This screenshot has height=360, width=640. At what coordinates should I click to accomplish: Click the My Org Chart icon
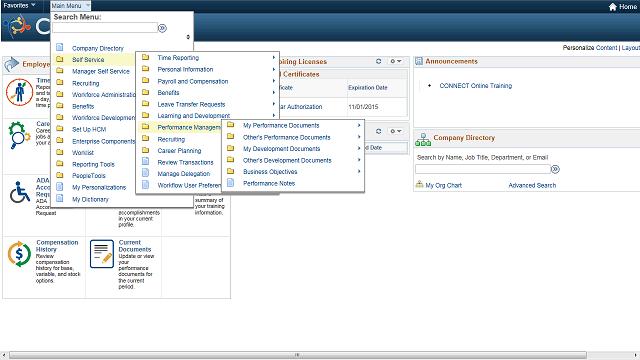(x=419, y=185)
